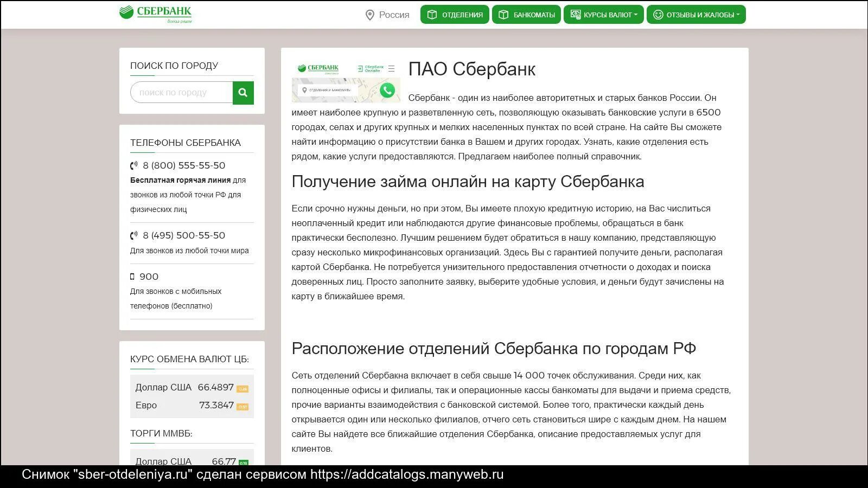The width and height of the screenshot is (868, 488).
Task: Click the green change badge beside 66.77
Action: [x=244, y=463]
